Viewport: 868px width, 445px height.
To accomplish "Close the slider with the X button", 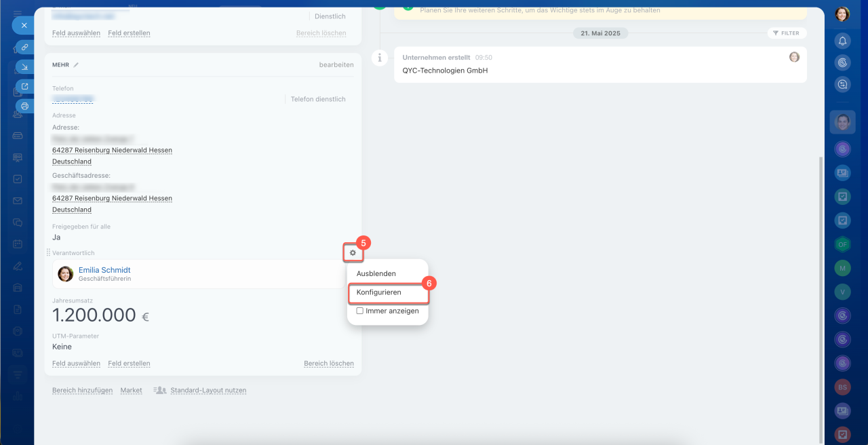I will tap(24, 25).
